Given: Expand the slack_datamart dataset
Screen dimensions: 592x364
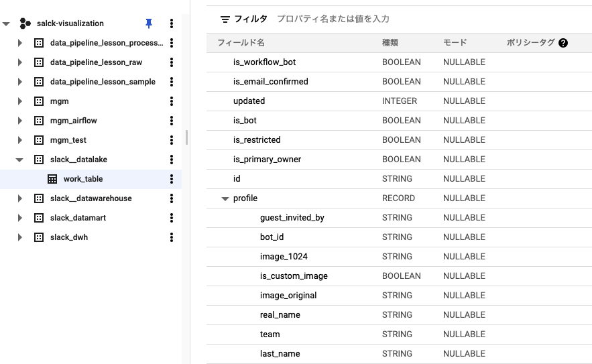Looking at the screenshot, I should [x=20, y=218].
